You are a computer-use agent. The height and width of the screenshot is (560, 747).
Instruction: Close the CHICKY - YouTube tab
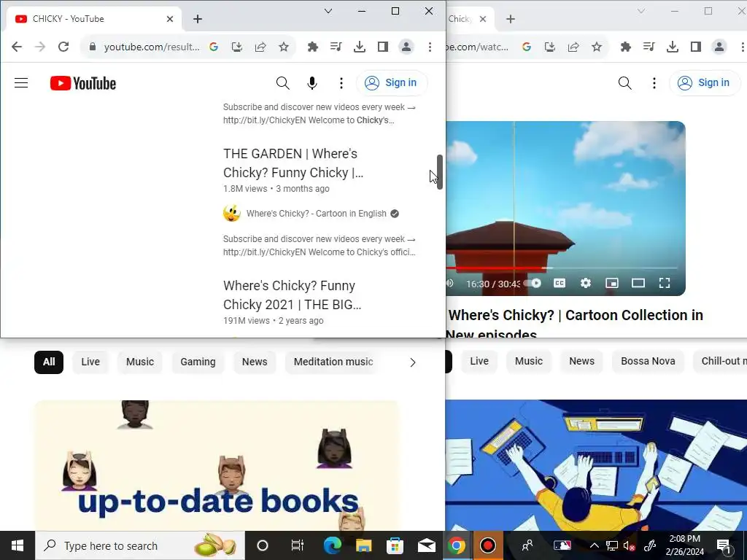tap(170, 19)
